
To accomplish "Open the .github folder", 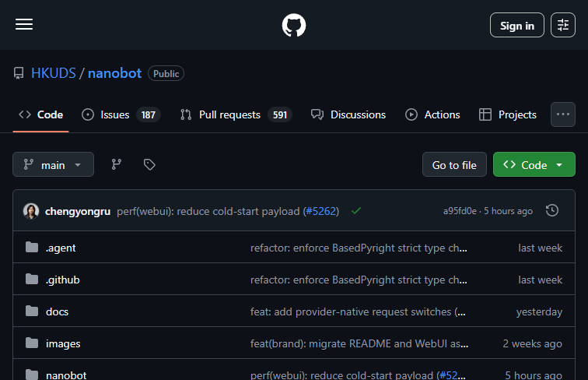I will (63, 280).
